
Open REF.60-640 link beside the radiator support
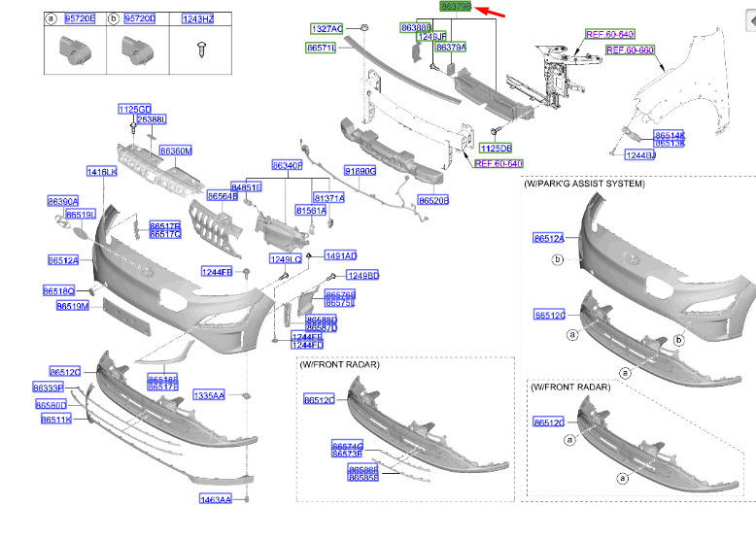[609, 34]
